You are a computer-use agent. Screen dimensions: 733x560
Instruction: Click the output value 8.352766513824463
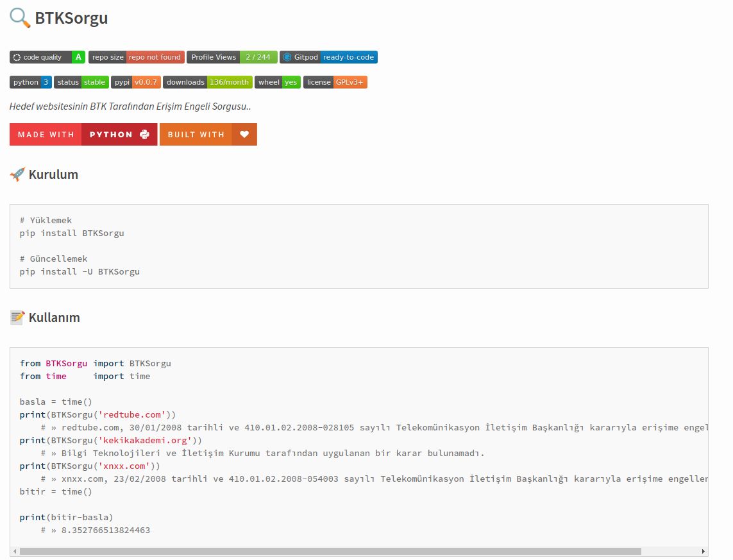106,530
